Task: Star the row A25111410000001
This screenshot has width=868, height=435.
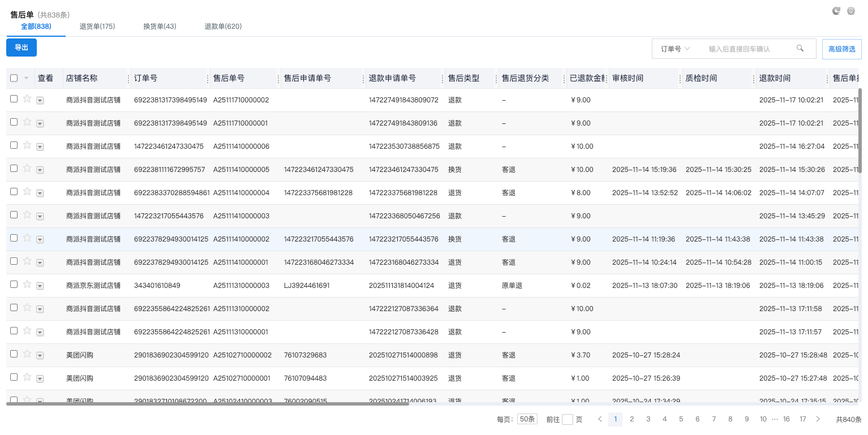Action: tap(27, 261)
